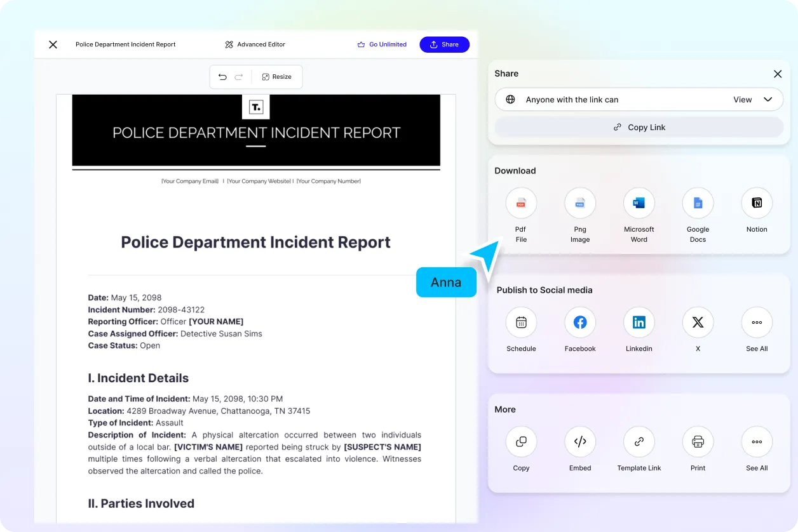See All social media options
Screen dimensions: 798x532
click(x=757, y=323)
